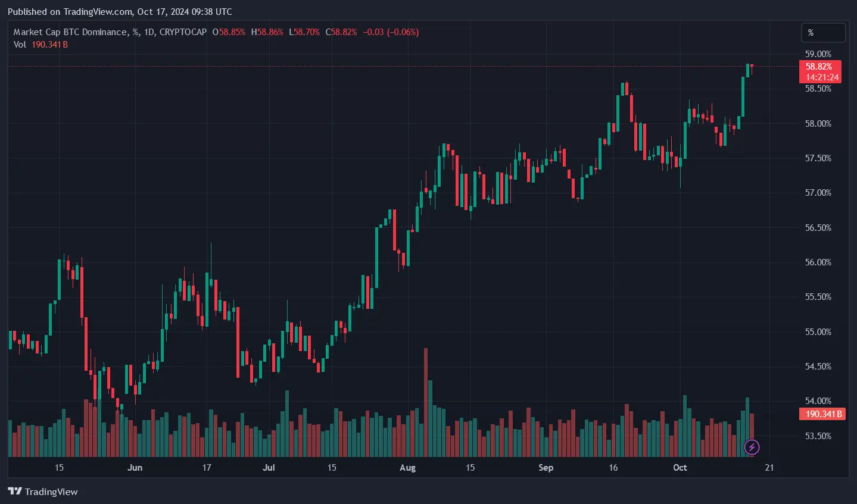Click the Published on TradingView.com header text
Image resolution: width=857 pixels, height=504 pixels.
point(120,11)
